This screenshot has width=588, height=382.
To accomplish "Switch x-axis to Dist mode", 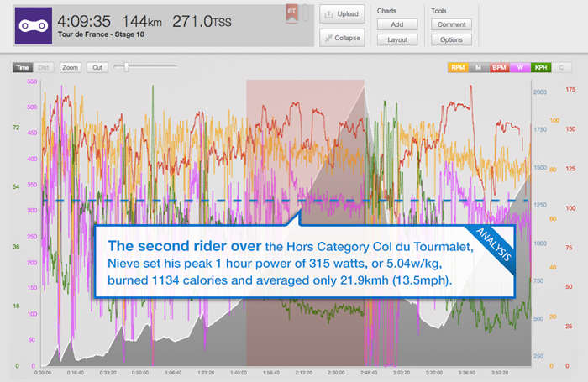I will click(44, 67).
